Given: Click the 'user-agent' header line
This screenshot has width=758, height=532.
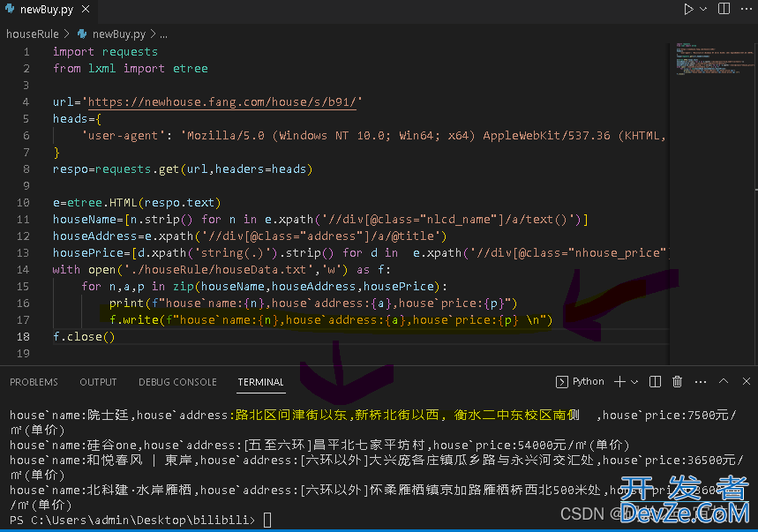Looking at the screenshot, I should click(x=373, y=136).
